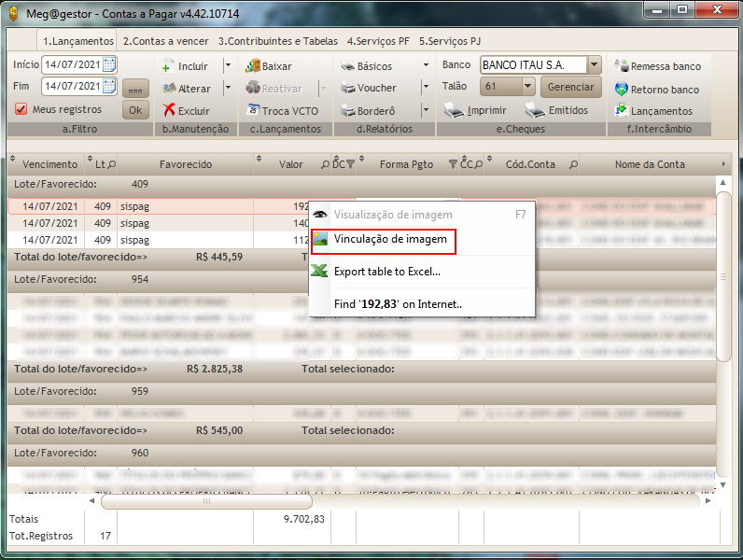Toggle the Meus registros checkbox

coord(21,109)
